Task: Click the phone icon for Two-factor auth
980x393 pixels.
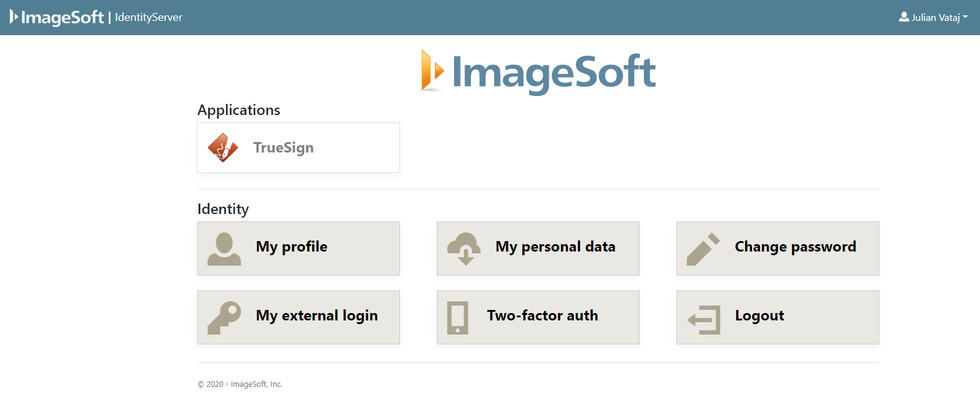Action: tap(458, 317)
